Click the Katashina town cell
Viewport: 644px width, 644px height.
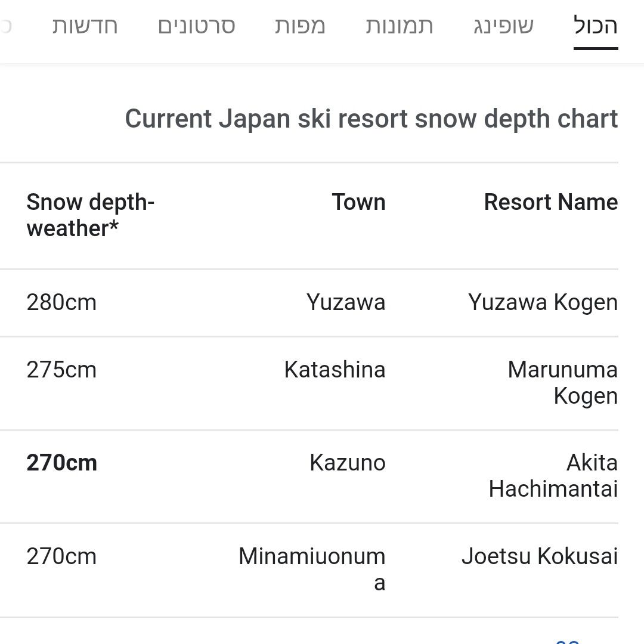pos(335,370)
